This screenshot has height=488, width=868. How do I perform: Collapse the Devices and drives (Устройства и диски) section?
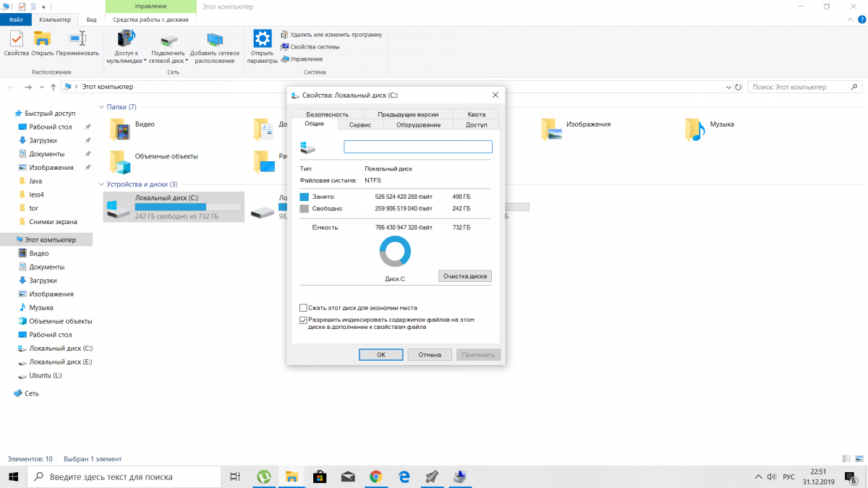102,184
